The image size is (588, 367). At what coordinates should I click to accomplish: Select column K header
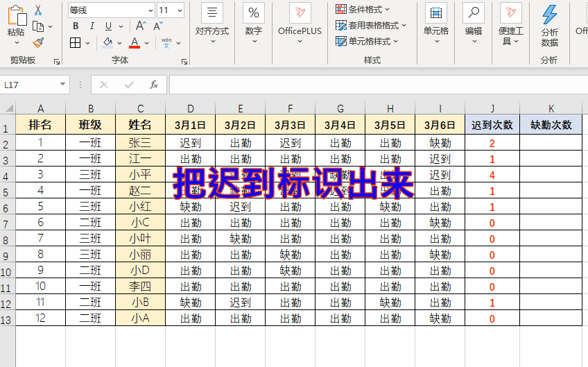[x=551, y=108]
